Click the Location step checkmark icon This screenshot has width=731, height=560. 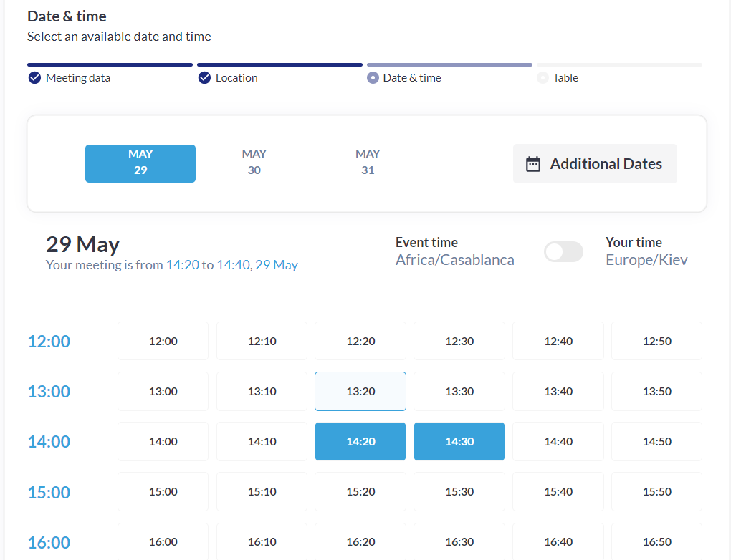[204, 78]
